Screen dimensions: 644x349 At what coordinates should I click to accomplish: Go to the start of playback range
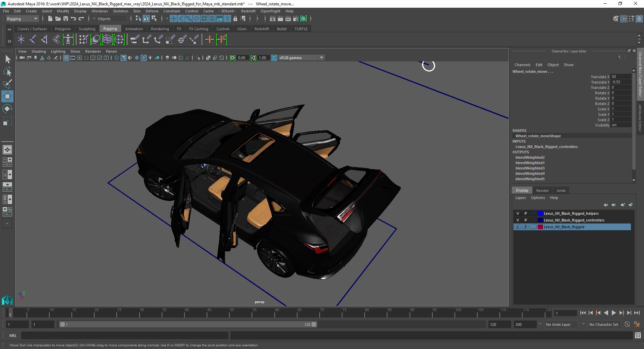click(583, 313)
